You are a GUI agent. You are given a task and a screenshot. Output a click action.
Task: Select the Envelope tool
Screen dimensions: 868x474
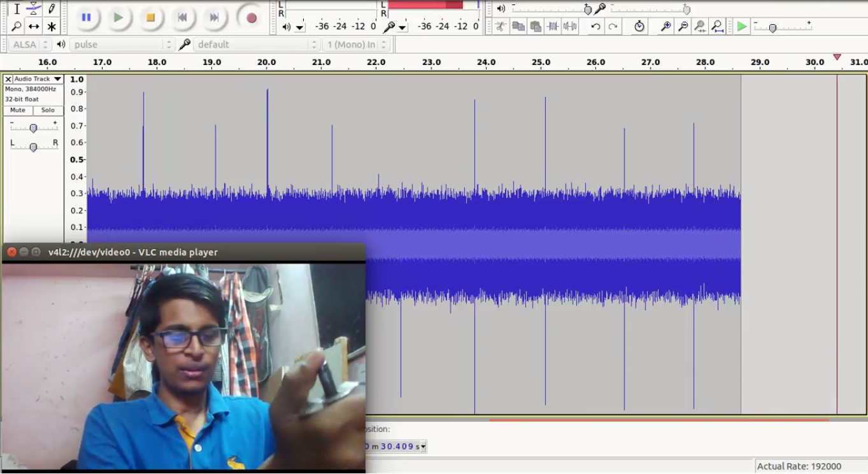click(x=34, y=9)
